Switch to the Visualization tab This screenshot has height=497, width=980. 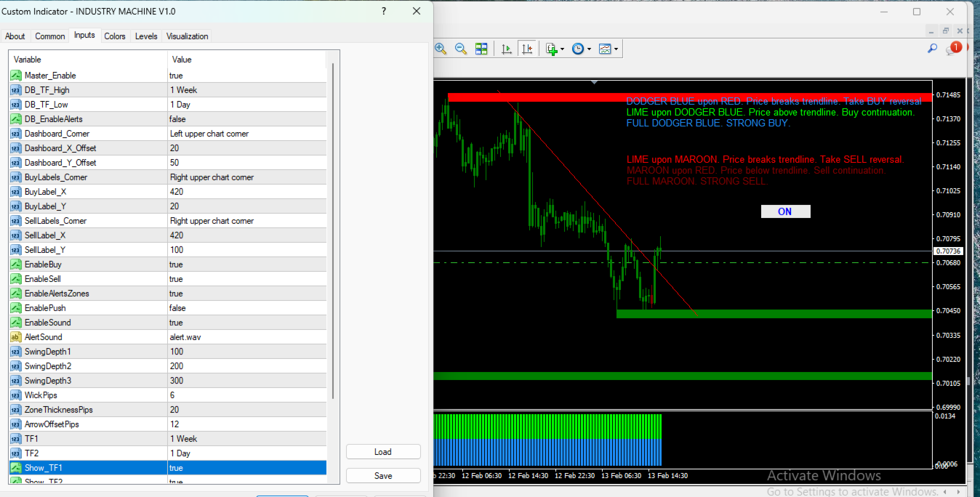[x=188, y=36]
